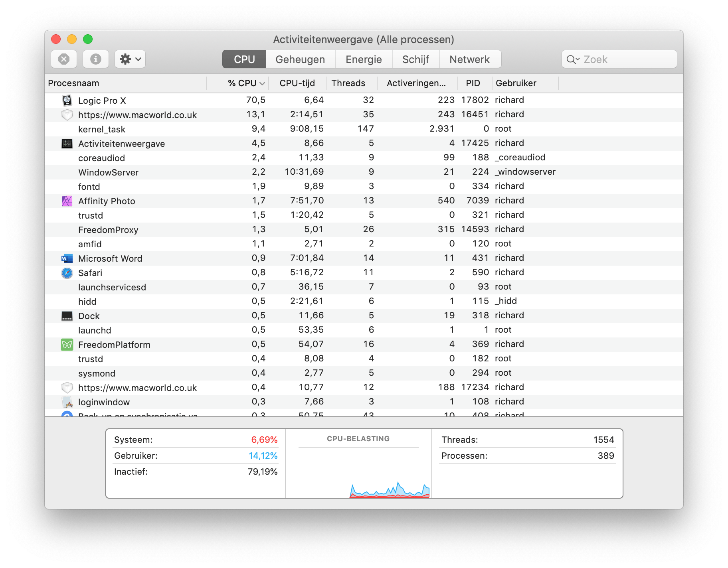The height and width of the screenshot is (568, 728).
Task: Sort by the Gebruiker column header
Action: (x=525, y=83)
